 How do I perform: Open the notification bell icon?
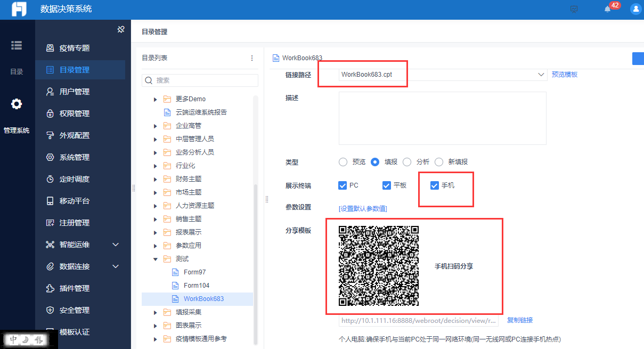(x=607, y=9)
